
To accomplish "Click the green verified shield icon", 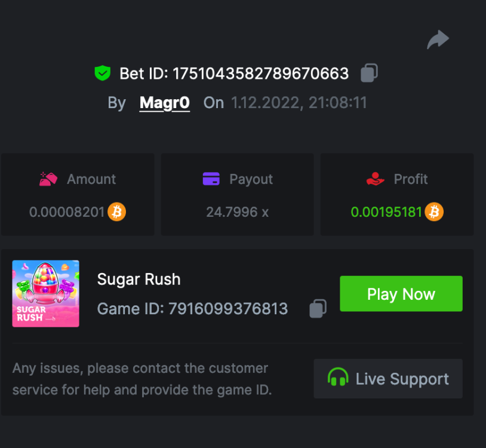I will 103,73.
